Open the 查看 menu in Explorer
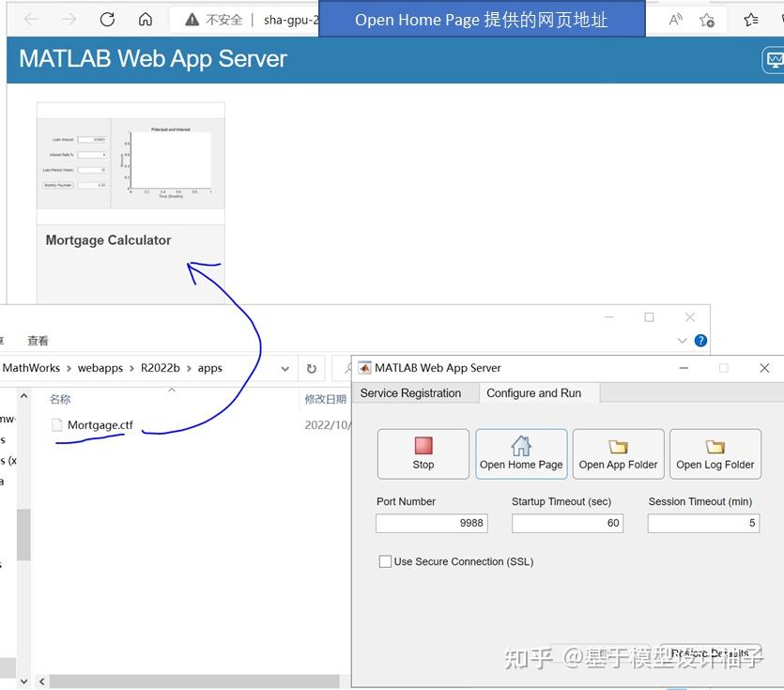The height and width of the screenshot is (690, 784). click(x=38, y=340)
